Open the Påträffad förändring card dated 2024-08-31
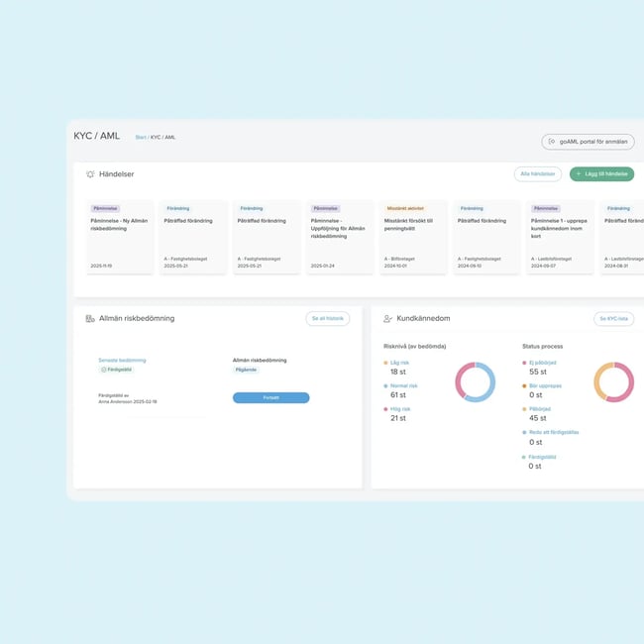The image size is (644, 644). pos(622,237)
